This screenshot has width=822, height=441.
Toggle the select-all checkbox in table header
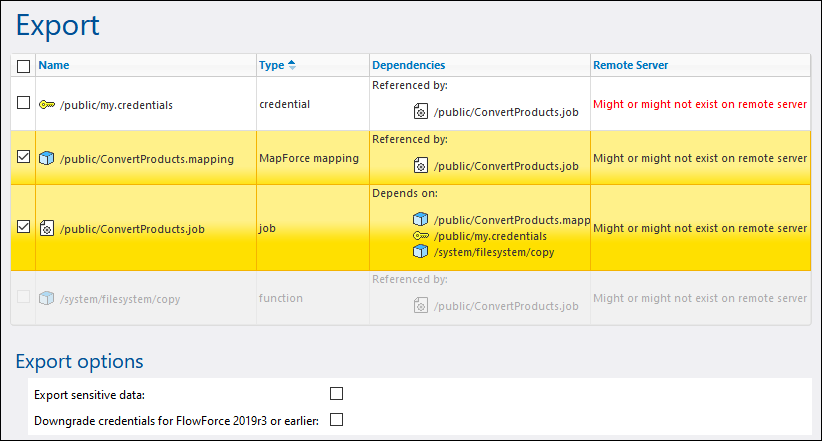pos(24,66)
